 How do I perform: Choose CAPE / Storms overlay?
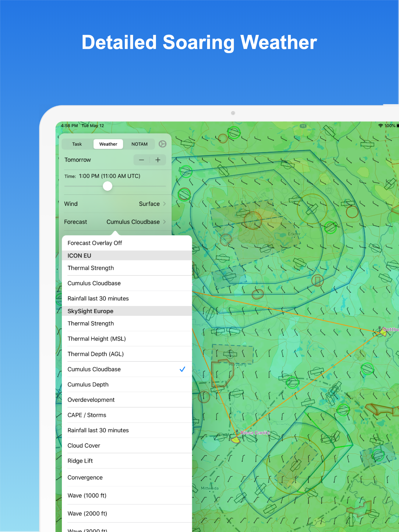pos(87,415)
